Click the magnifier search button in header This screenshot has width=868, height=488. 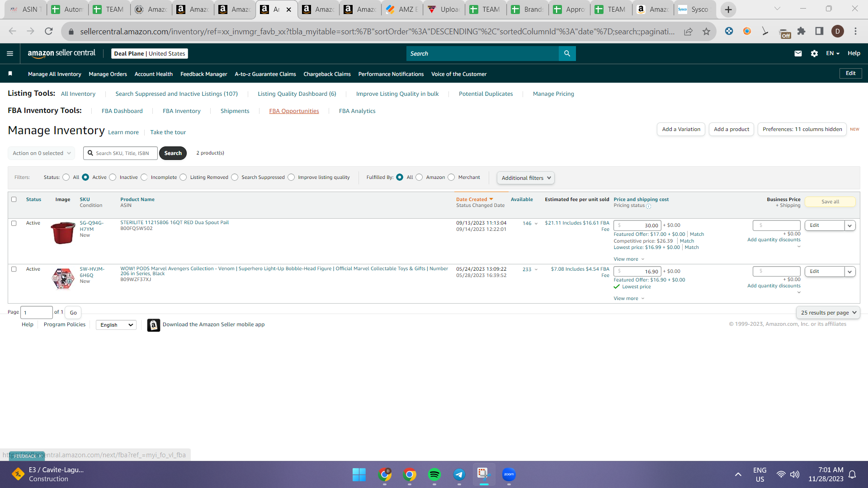pos(567,53)
